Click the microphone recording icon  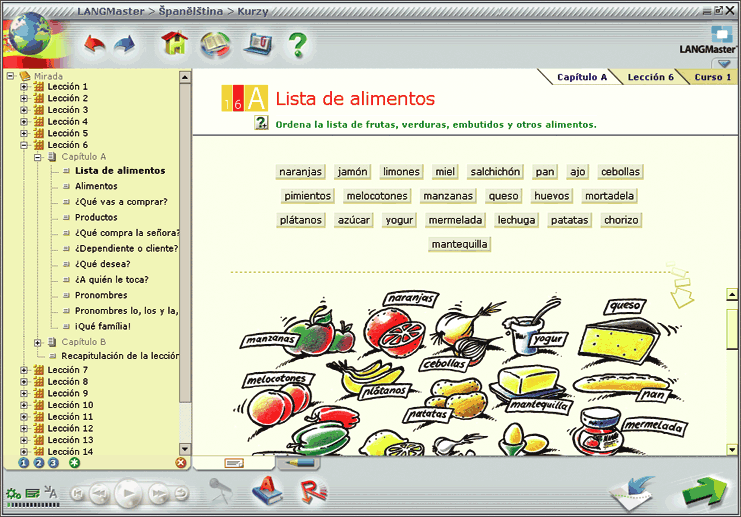[220, 490]
